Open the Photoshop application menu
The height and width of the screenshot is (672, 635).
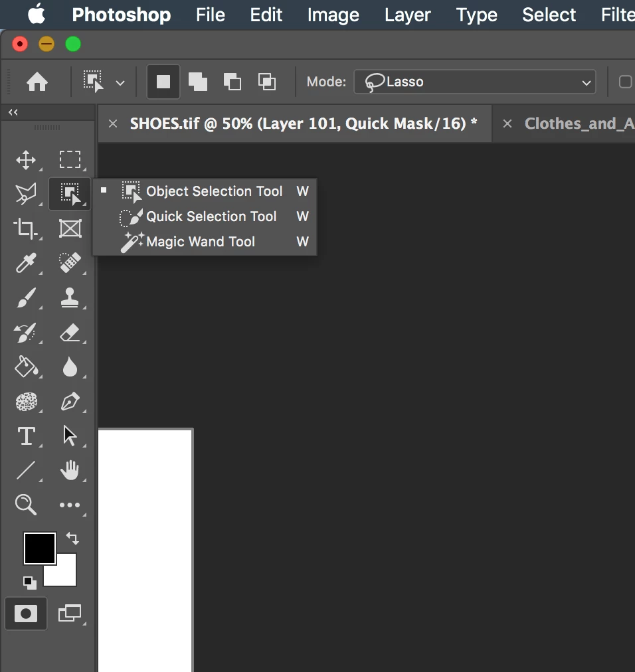[x=122, y=15]
